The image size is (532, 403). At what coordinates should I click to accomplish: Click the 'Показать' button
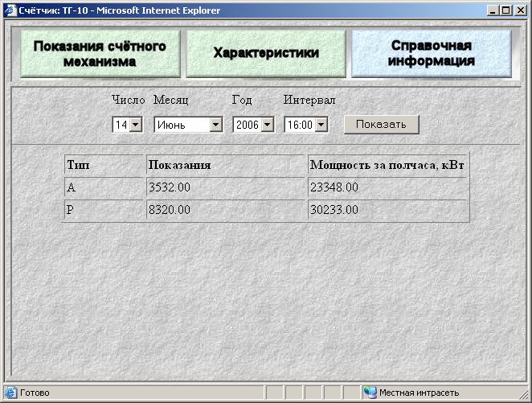382,124
